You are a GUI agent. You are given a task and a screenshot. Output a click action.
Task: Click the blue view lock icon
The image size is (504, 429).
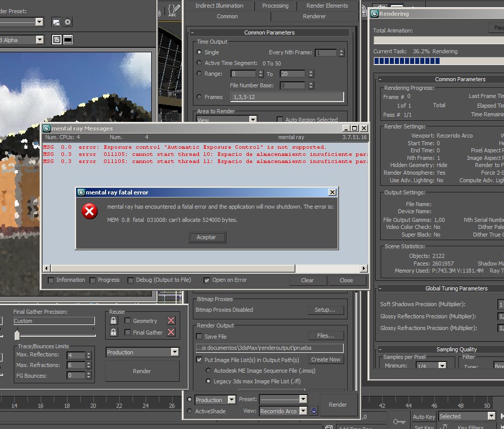point(314,411)
